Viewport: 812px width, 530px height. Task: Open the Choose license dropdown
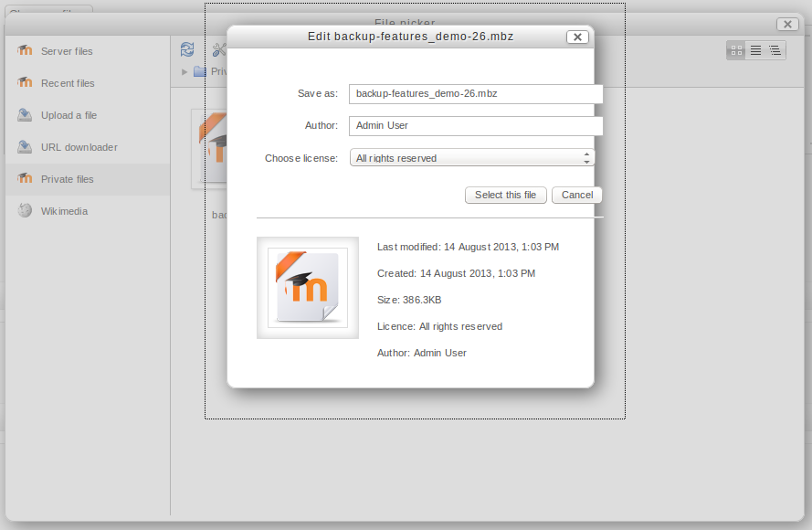point(472,157)
